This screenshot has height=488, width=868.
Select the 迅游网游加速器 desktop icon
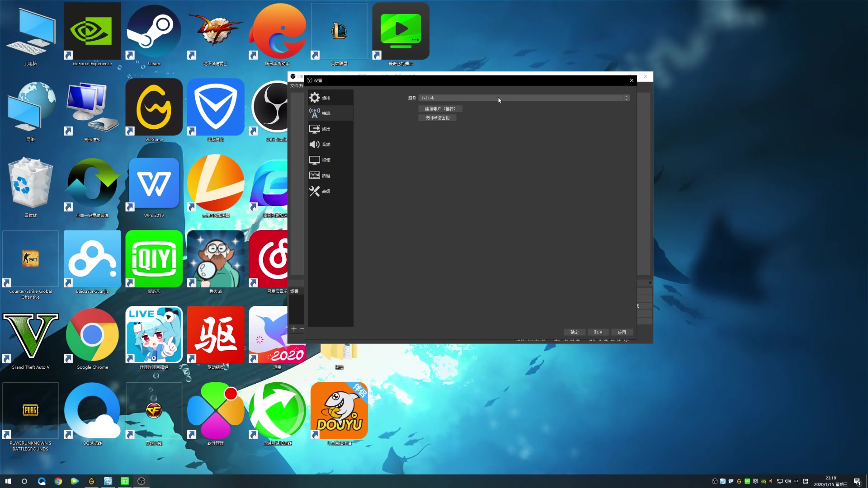coord(277,415)
